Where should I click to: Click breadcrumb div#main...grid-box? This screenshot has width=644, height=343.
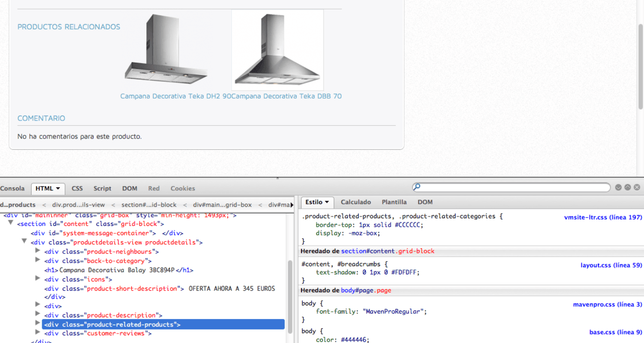pos(222,204)
